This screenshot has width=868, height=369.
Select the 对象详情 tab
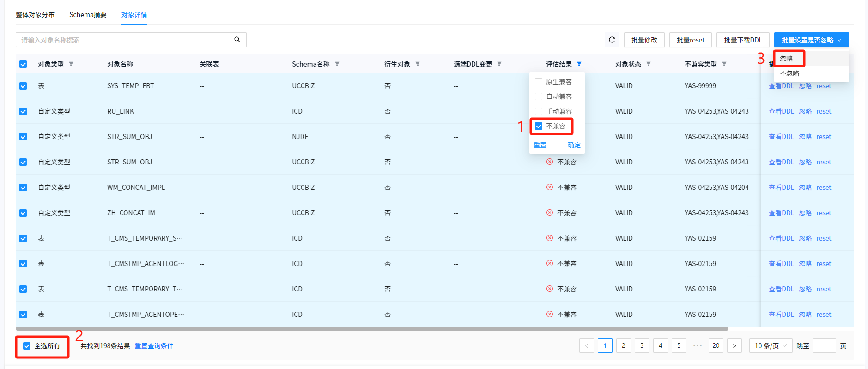(134, 15)
